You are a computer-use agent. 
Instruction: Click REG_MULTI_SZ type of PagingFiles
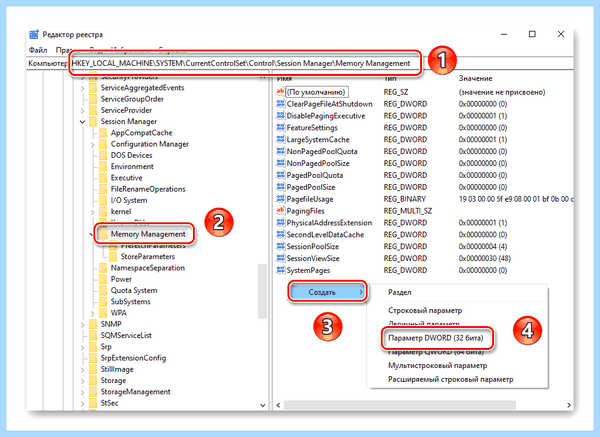click(408, 210)
